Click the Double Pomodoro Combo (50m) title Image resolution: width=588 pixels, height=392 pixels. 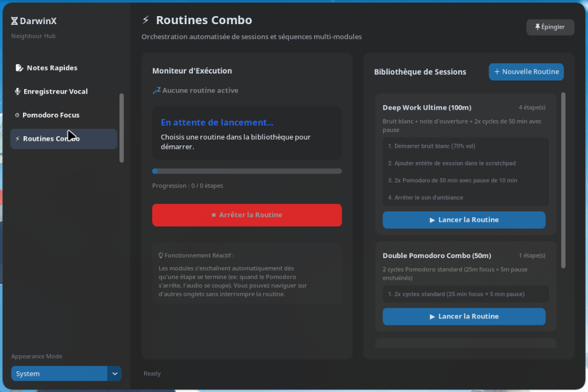coord(436,256)
